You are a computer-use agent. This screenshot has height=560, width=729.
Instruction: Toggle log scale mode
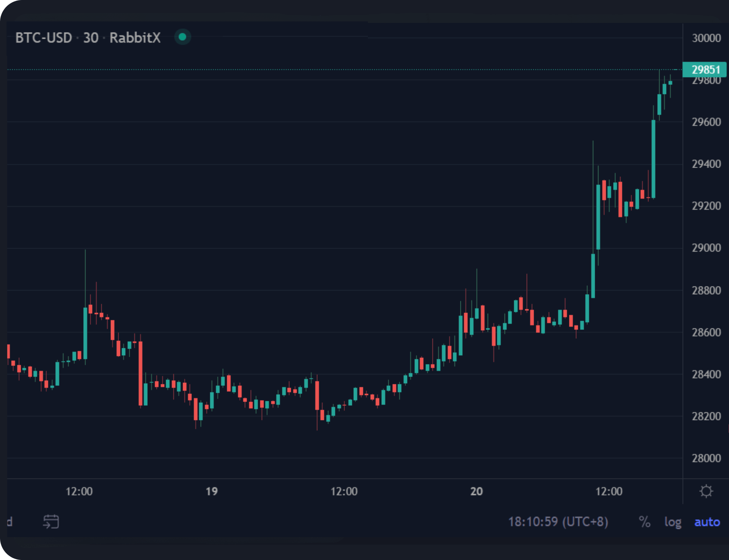point(673,522)
